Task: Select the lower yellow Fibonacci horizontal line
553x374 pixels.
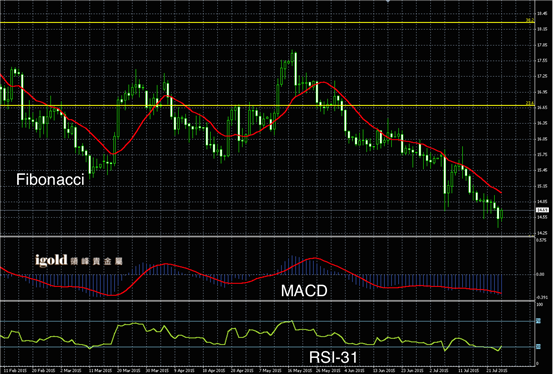Action: coord(268,105)
